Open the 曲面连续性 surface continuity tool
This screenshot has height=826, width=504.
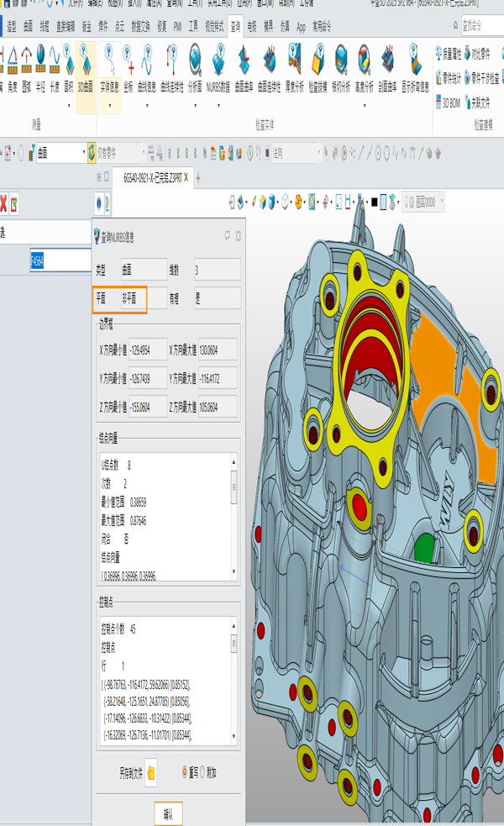pos(269,68)
